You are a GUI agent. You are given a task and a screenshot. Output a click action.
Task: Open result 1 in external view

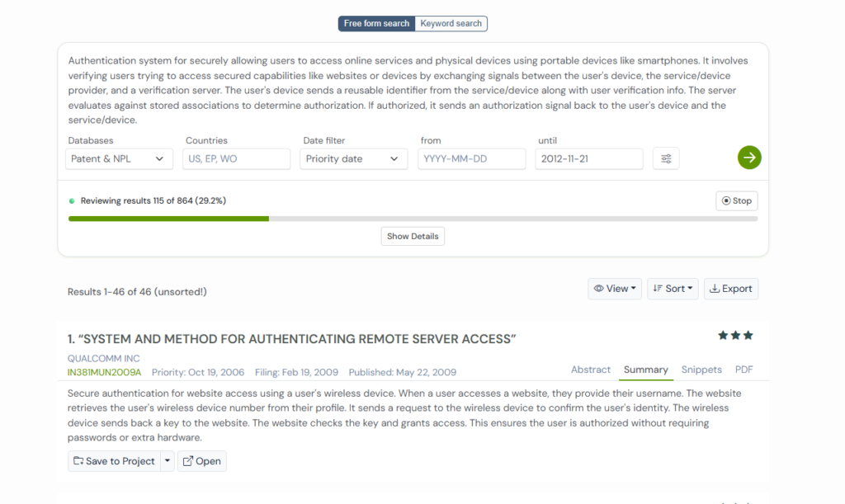[202, 461]
